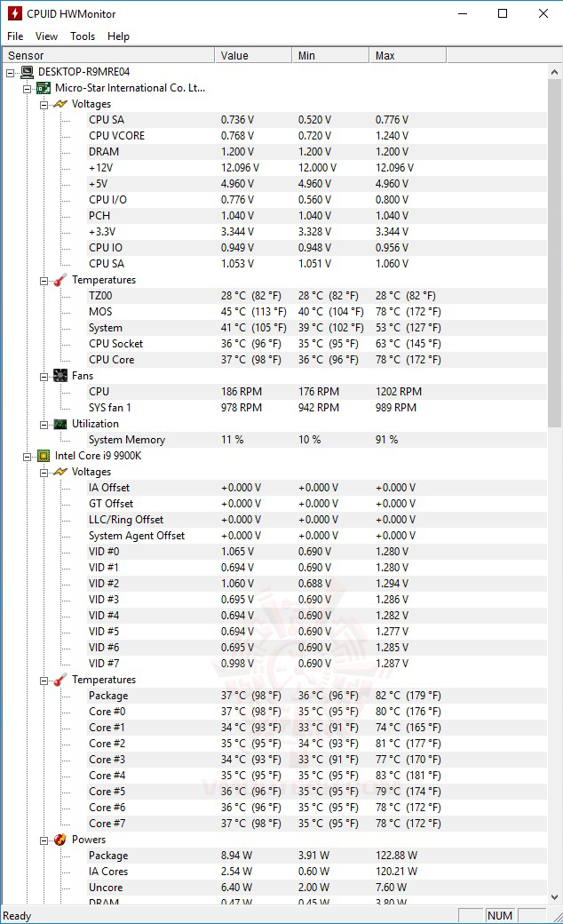Collapse the CPU Temperatures group
The width and height of the screenshot is (563, 924).
tap(44, 681)
